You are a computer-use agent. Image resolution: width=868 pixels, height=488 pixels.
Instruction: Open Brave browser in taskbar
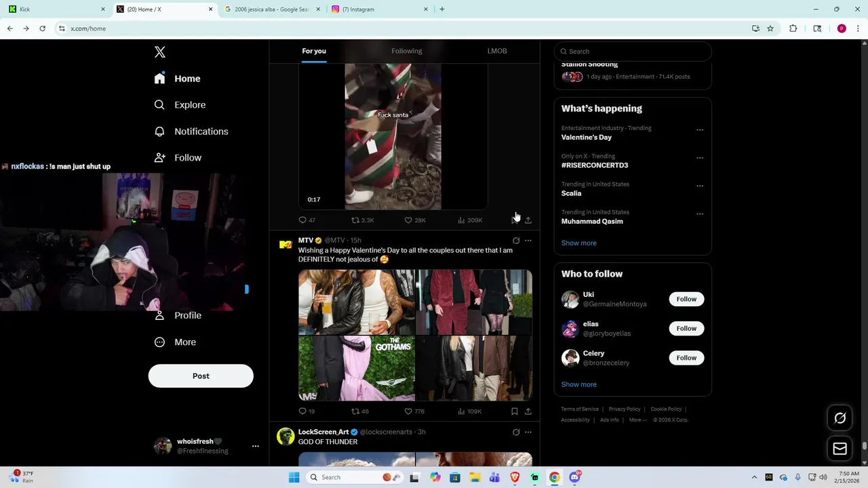(x=515, y=477)
